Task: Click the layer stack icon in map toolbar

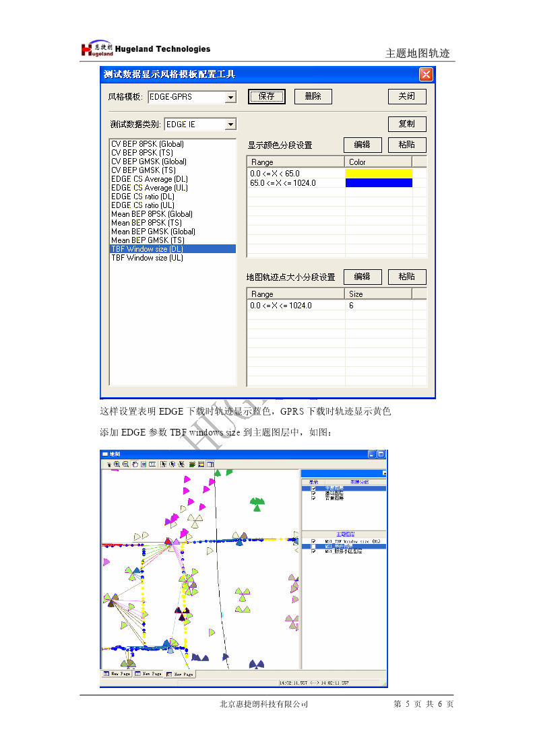Action: 192,465
